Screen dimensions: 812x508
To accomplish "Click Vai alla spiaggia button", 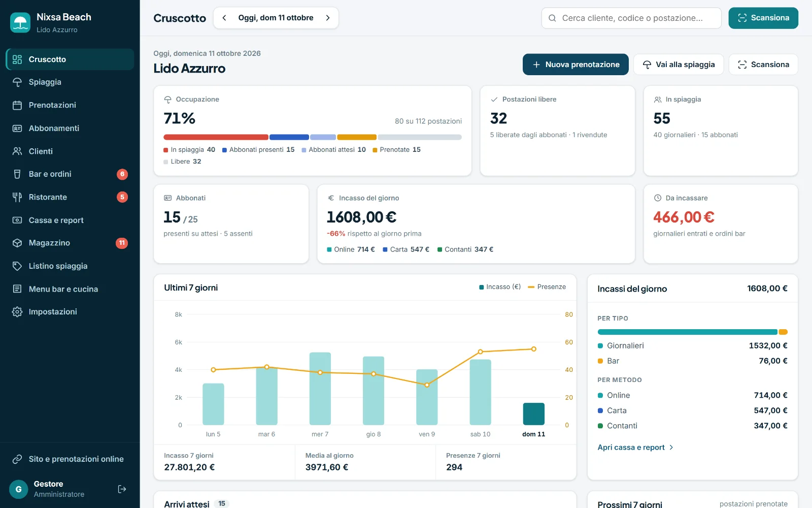I will point(679,65).
